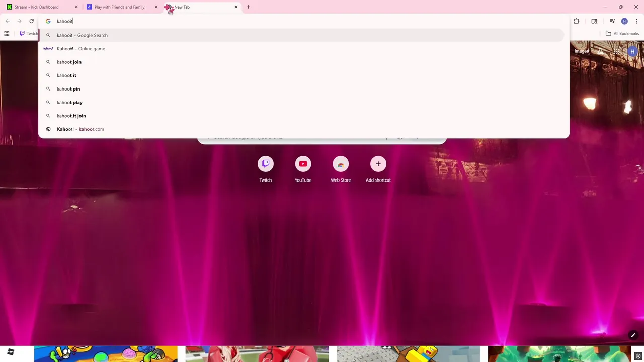Open the tab search icon in toolbar
Screen dimensions: 644x362
[x=594, y=21]
